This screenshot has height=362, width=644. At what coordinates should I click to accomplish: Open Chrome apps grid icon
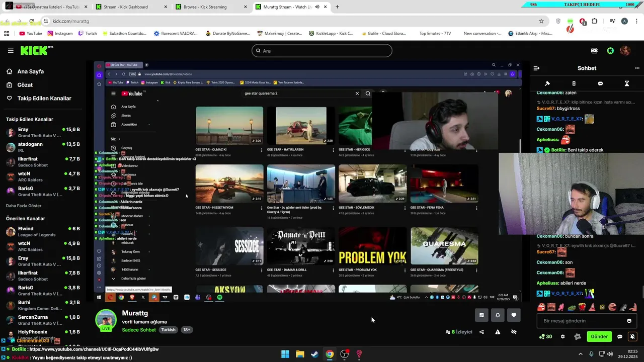[x=7, y=34]
